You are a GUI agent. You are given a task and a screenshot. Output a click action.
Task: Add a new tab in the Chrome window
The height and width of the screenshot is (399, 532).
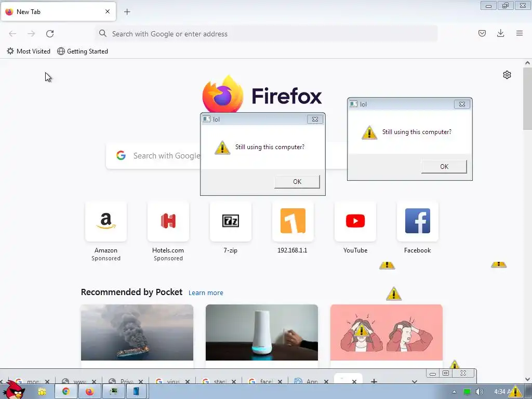(x=374, y=381)
